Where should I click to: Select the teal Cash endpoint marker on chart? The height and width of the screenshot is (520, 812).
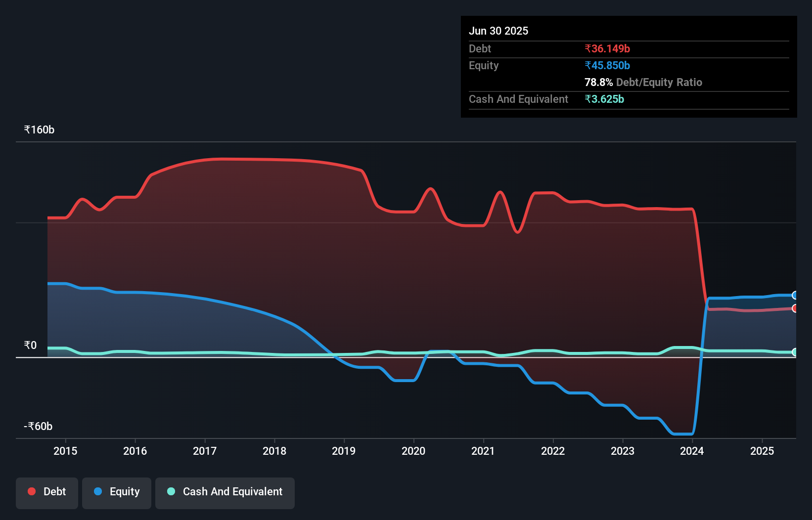795,352
